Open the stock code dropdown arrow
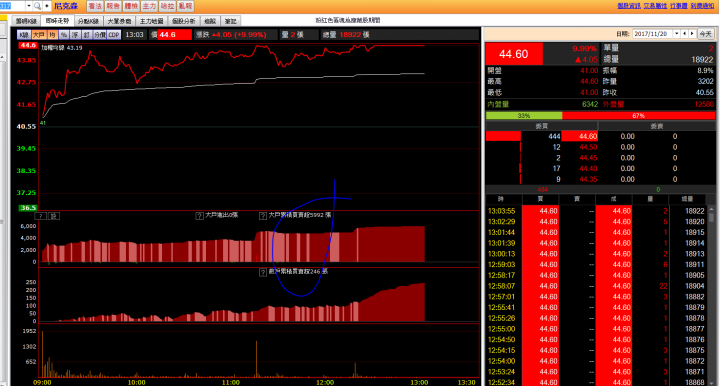 point(29,6)
